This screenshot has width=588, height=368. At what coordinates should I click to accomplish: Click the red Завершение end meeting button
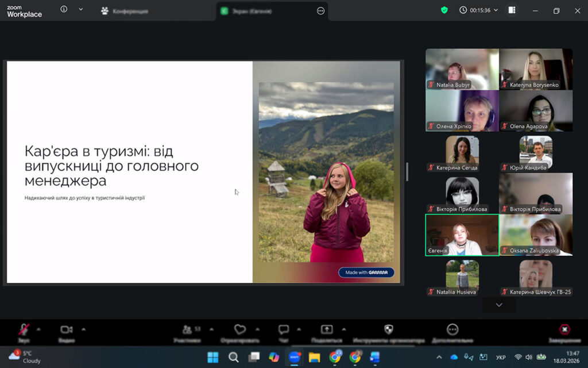point(565,329)
